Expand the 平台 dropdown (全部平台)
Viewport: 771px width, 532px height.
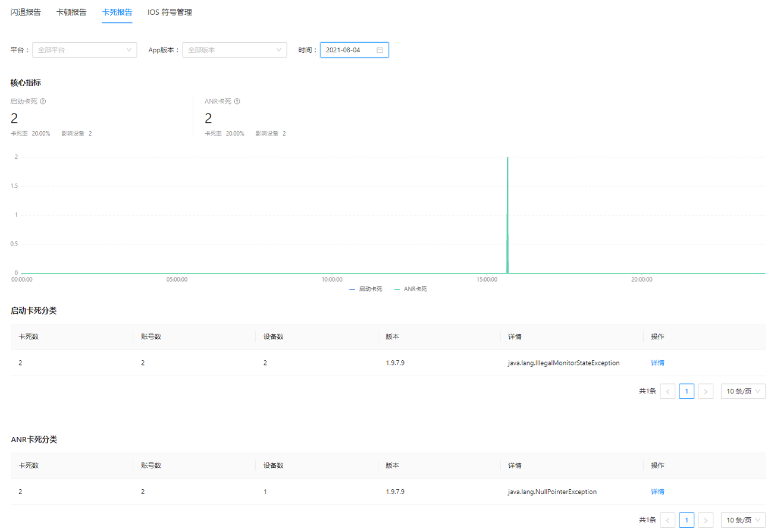click(x=84, y=50)
